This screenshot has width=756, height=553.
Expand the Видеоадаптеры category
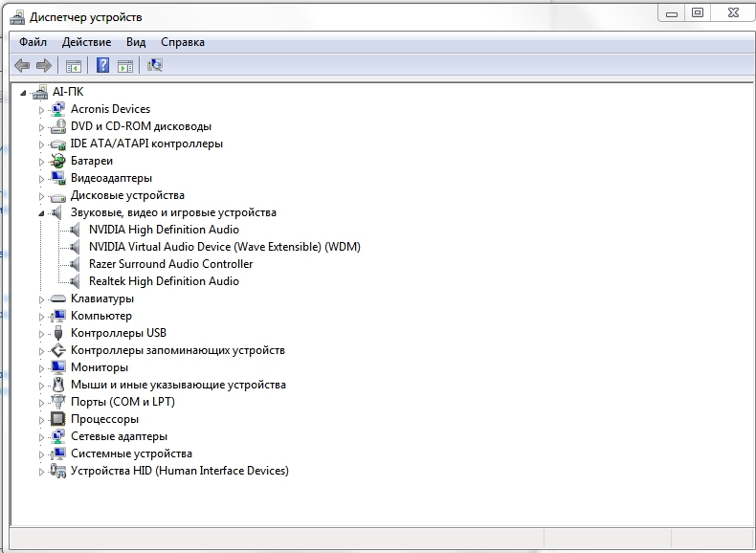[41, 178]
